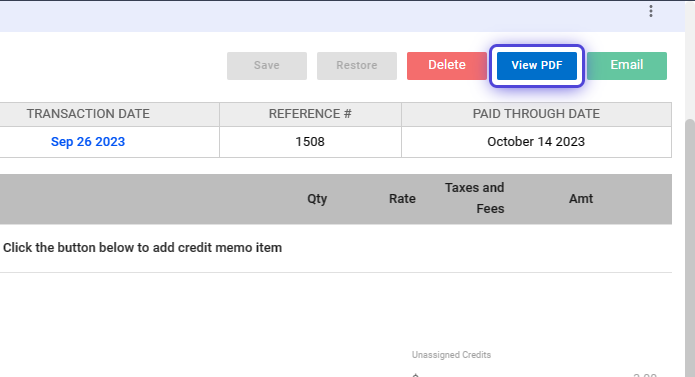Click the Amt column header
This screenshot has height=377, width=695.
[581, 198]
